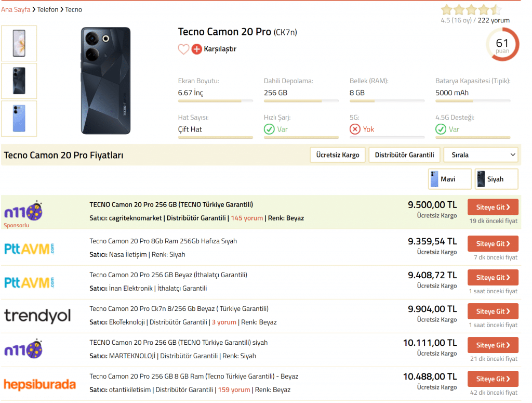
Task: Click the hepsiburada store logo
Action: [x=39, y=384]
